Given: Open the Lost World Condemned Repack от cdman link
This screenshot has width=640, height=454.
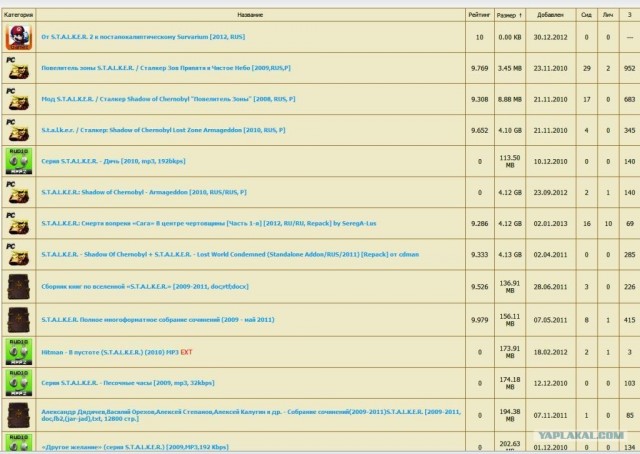Looking at the screenshot, I should click(x=230, y=254).
